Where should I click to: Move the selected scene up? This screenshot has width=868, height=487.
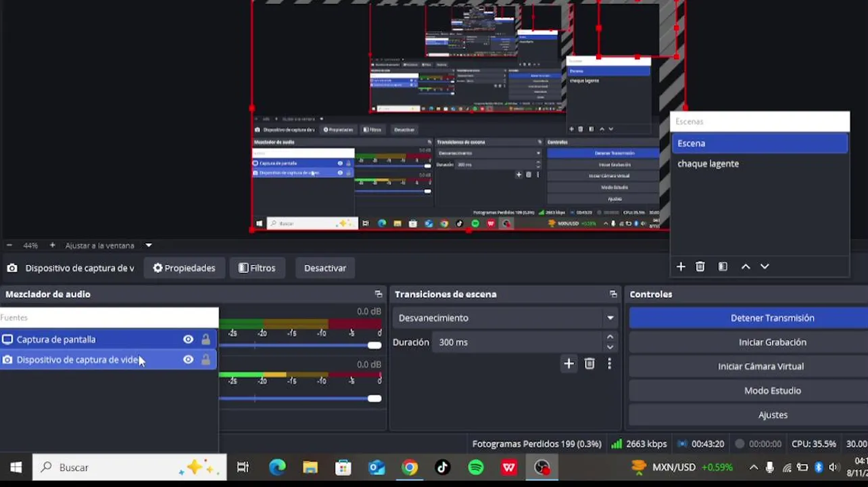[746, 266]
